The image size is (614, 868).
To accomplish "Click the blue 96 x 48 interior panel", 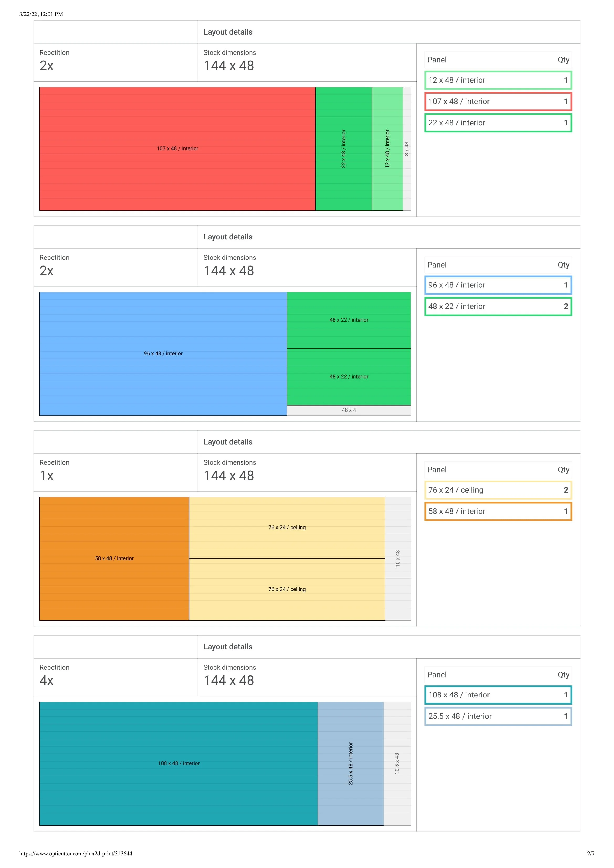I will [x=163, y=354].
